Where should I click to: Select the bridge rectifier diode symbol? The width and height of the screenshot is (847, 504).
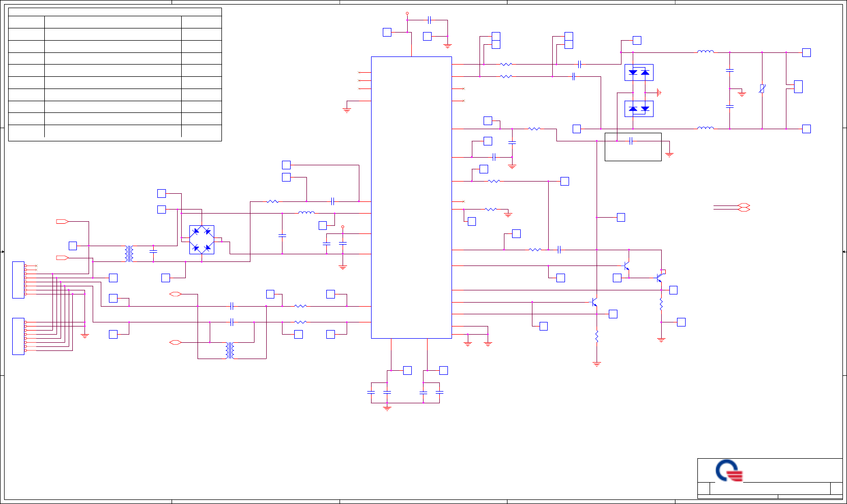click(202, 240)
